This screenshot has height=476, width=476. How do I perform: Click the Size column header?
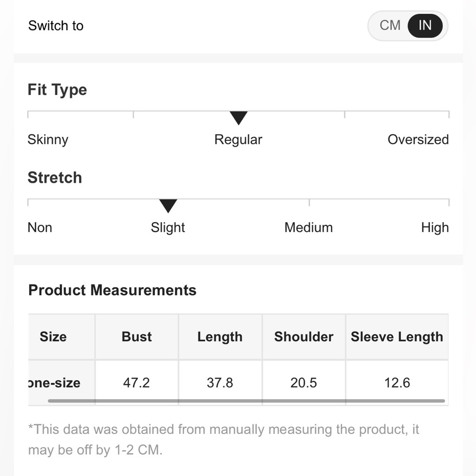coord(53,337)
